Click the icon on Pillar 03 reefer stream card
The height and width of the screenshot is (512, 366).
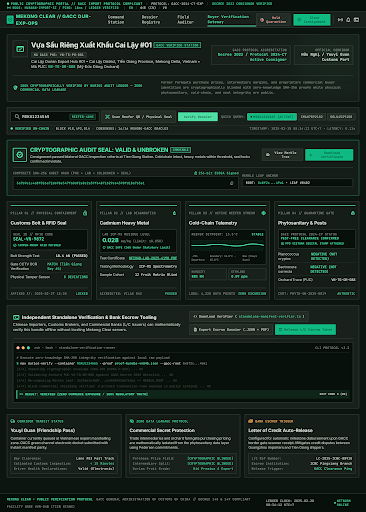point(264,213)
